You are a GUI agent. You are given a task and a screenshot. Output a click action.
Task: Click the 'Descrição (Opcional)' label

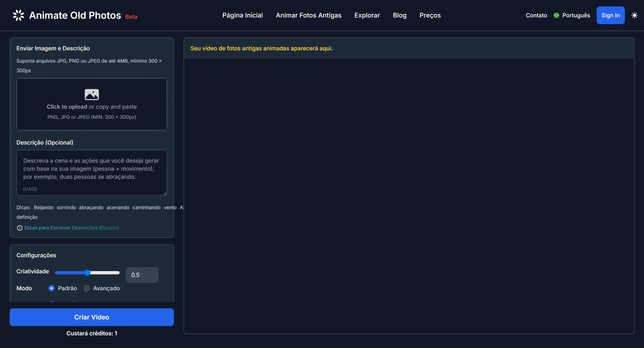coord(45,143)
